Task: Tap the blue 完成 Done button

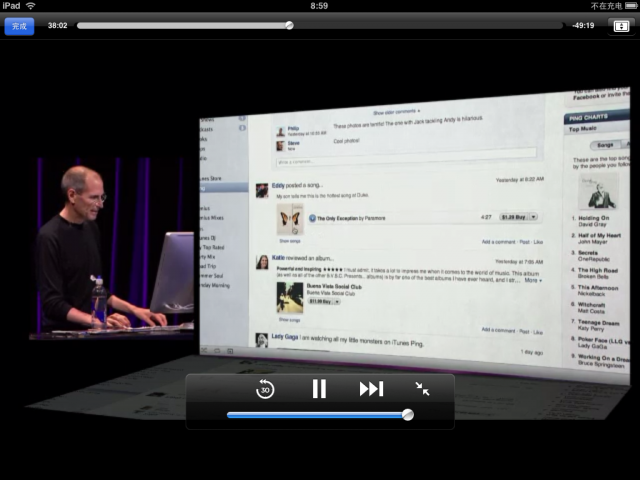Action: tap(19, 27)
